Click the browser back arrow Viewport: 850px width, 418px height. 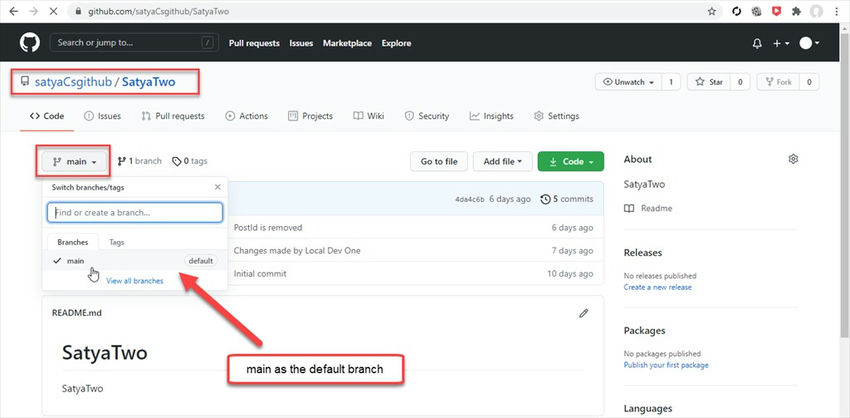pyautogui.click(x=14, y=11)
